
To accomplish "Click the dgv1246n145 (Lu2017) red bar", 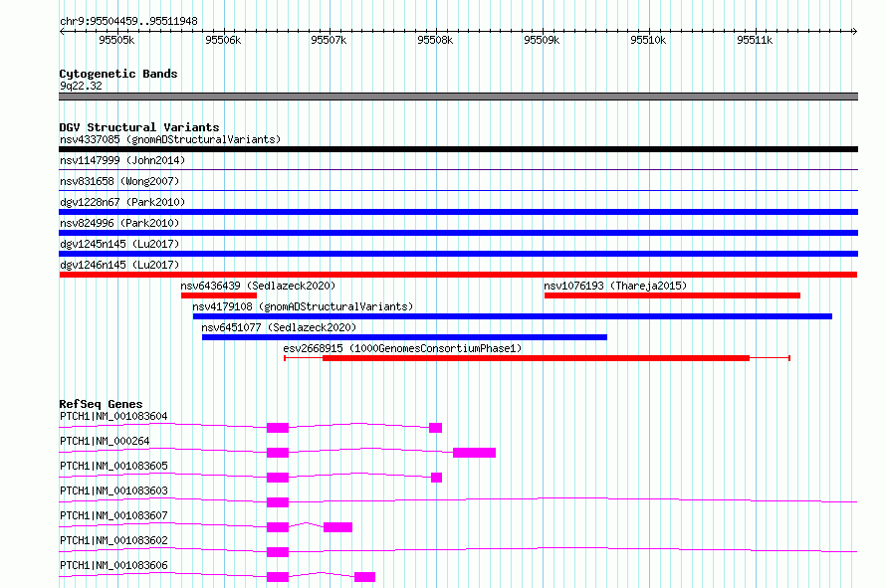I will [458, 275].
